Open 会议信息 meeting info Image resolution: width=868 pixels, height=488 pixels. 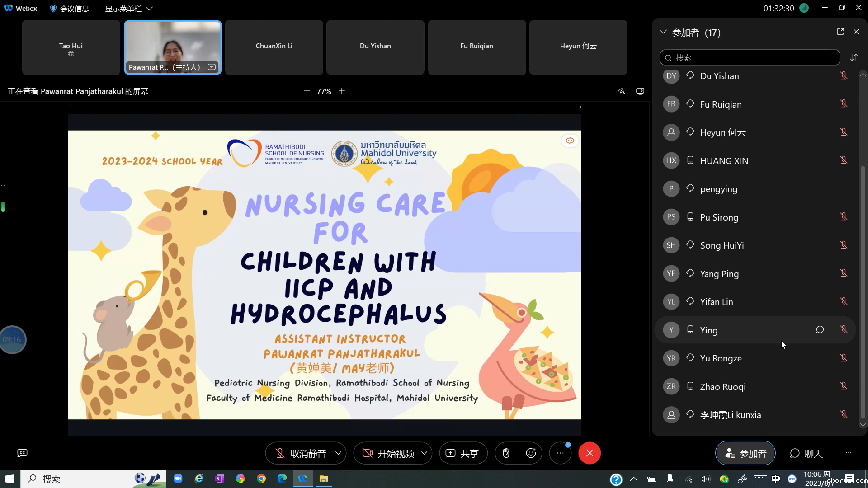click(x=69, y=9)
